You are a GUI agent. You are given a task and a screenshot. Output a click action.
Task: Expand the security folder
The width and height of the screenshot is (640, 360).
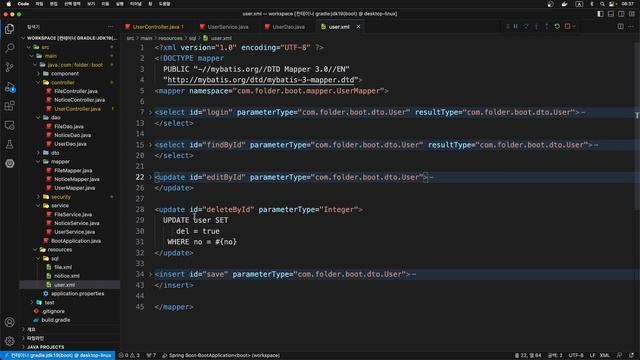point(61,197)
